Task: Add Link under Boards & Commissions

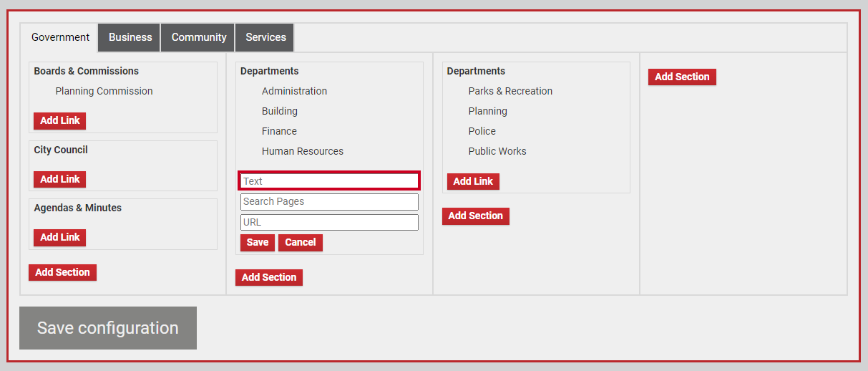Action: coord(60,120)
